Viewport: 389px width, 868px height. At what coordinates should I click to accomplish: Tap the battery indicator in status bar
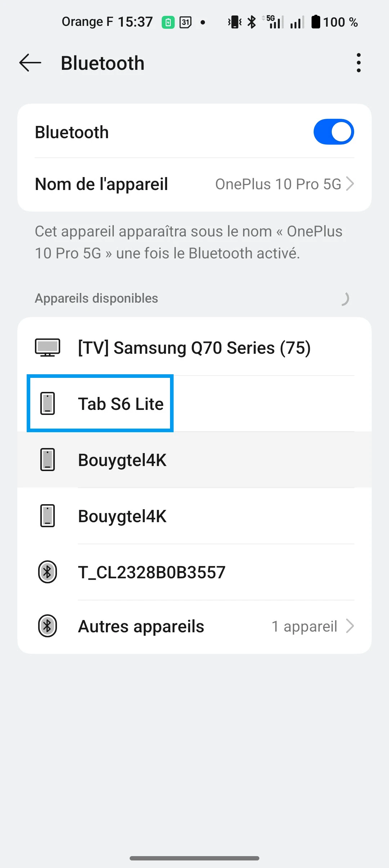[316, 22]
